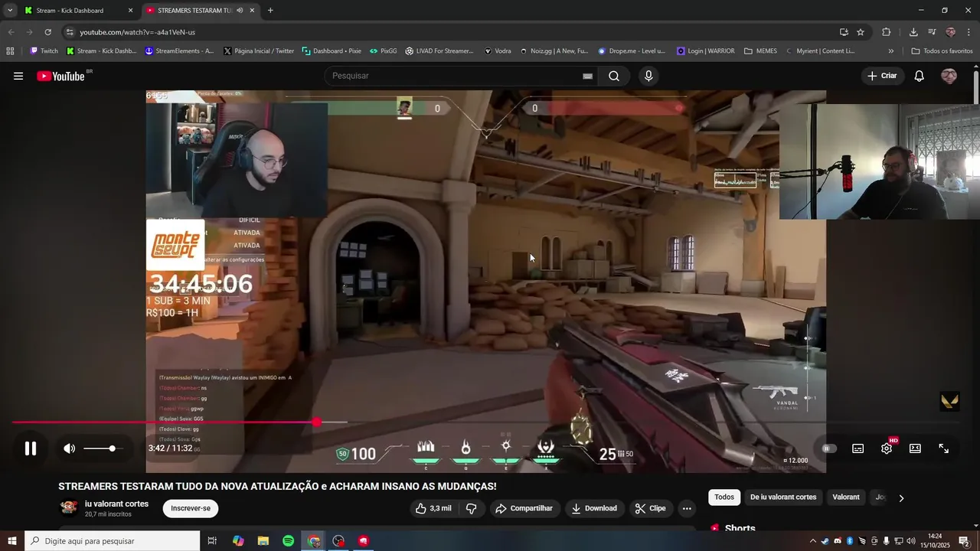Reload the page
This screenshot has height=551, width=980.
47,32
